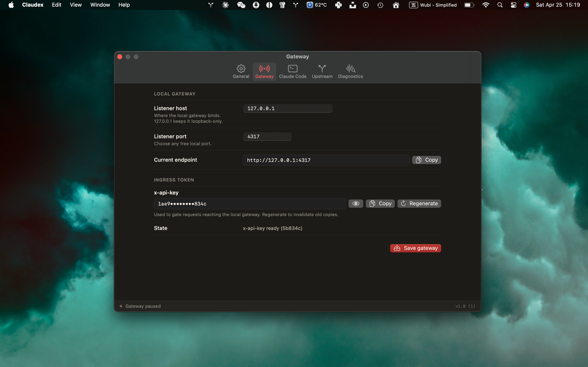The height and width of the screenshot is (367, 588).
Task: Click the battery status icon
Action: pos(469,5)
